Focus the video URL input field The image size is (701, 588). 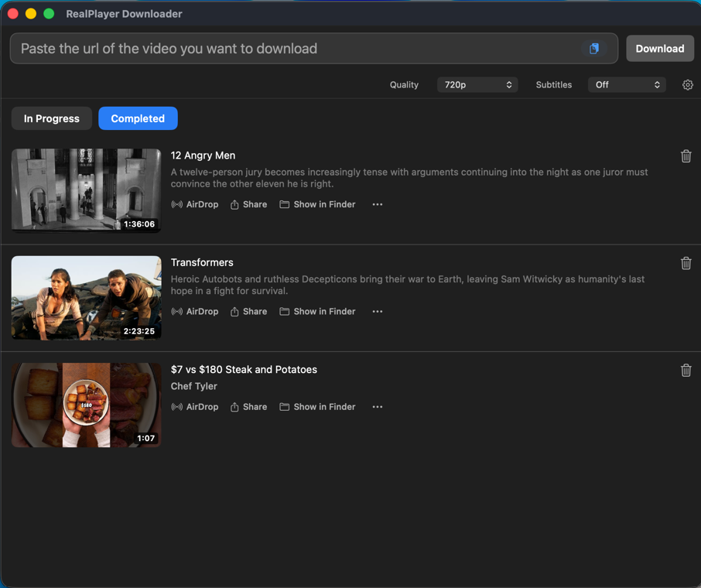314,48
